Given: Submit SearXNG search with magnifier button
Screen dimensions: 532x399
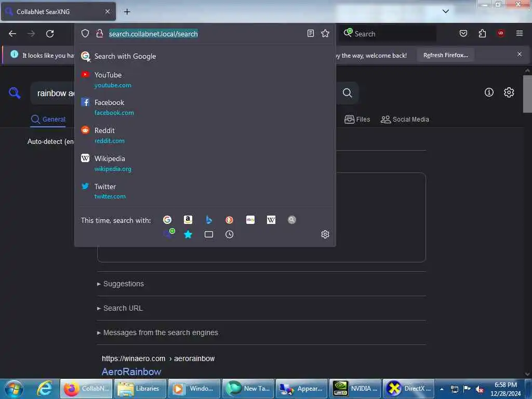Looking at the screenshot, I should pos(347,93).
